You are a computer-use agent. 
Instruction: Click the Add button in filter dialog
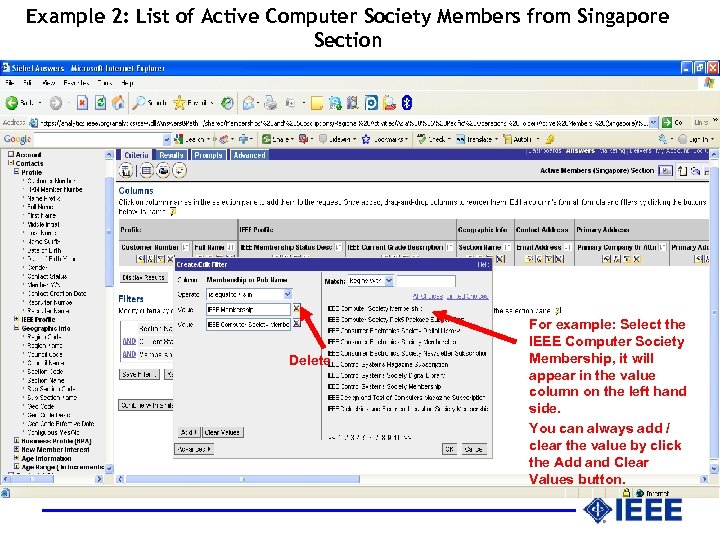189,432
